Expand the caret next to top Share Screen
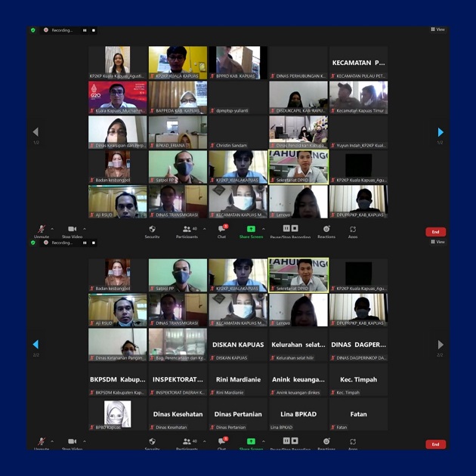The height and width of the screenshot is (476, 476). (x=263, y=228)
